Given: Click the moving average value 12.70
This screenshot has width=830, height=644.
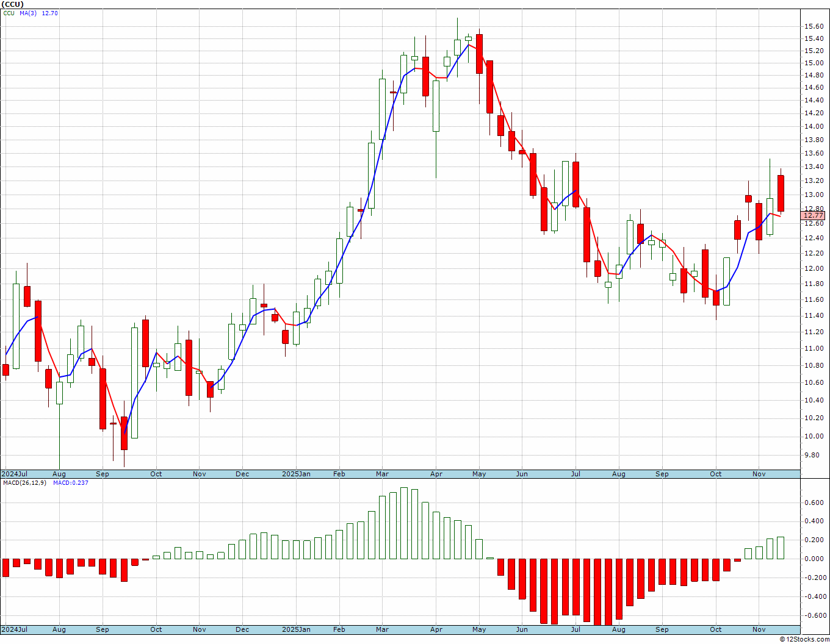Looking at the screenshot, I should tap(50, 13).
